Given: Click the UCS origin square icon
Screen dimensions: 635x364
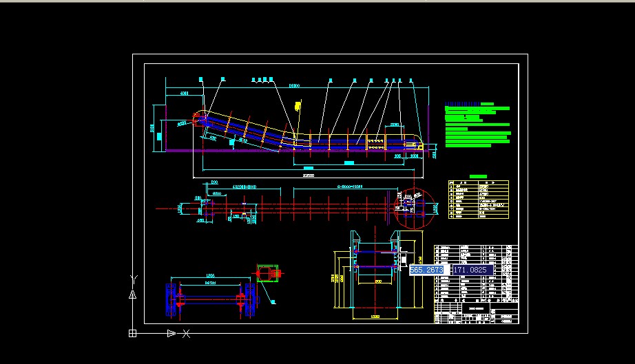Looking at the screenshot, I should (x=133, y=334).
